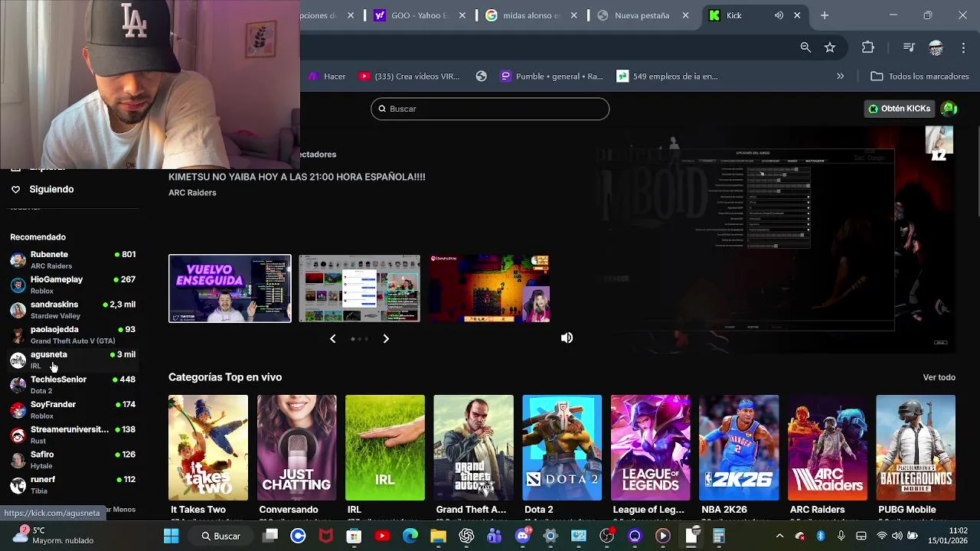Select the middle featured stream thumbnail

pos(359,289)
